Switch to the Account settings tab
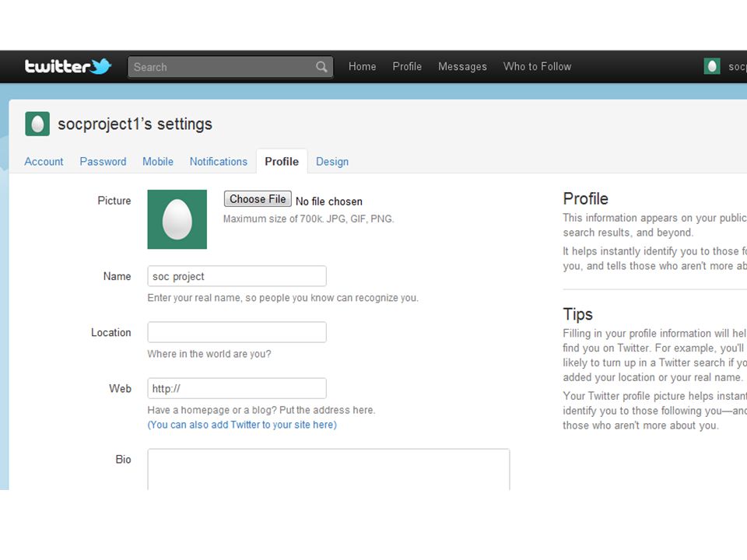The width and height of the screenshot is (747, 560). tap(44, 162)
